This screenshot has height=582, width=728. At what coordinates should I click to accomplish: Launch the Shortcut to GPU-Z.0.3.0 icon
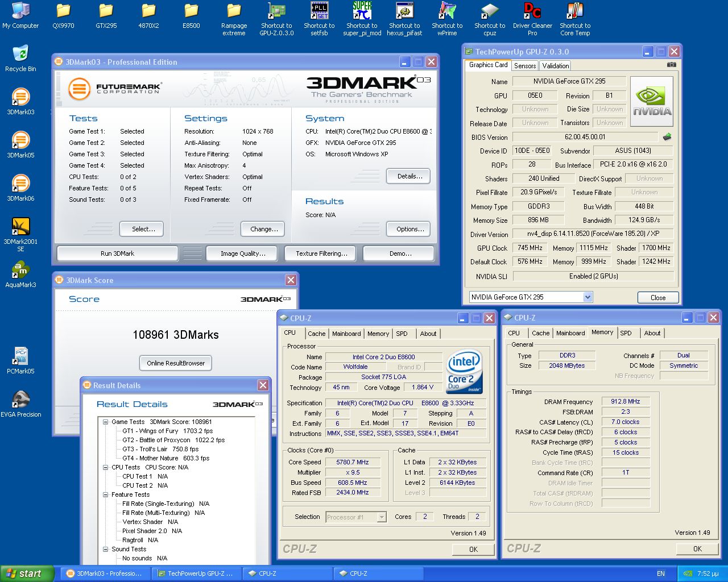pyautogui.click(x=276, y=19)
